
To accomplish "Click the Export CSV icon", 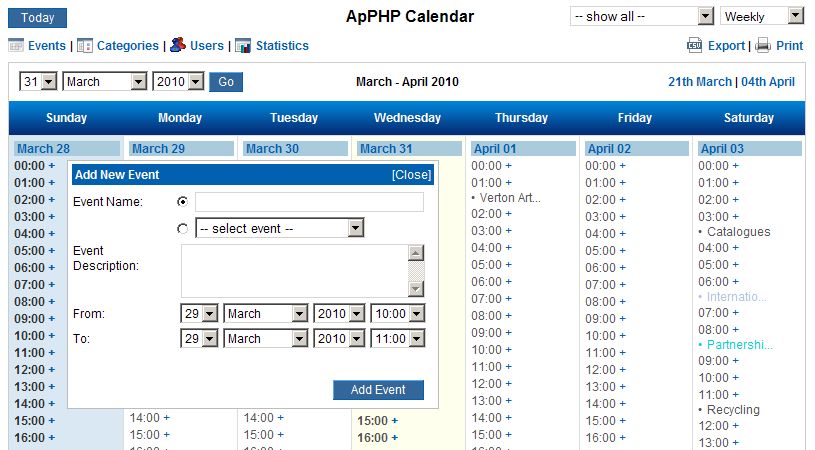I will coord(695,45).
